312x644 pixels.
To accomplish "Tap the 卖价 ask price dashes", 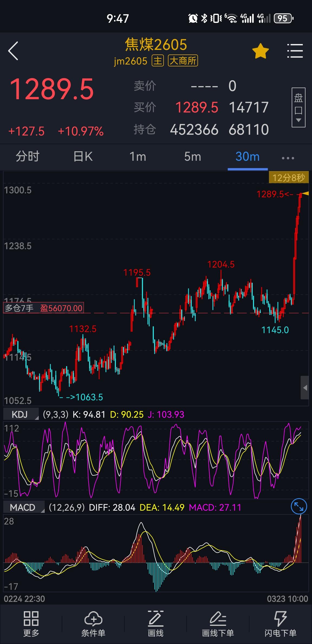I will pyautogui.click(x=204, y=87).
